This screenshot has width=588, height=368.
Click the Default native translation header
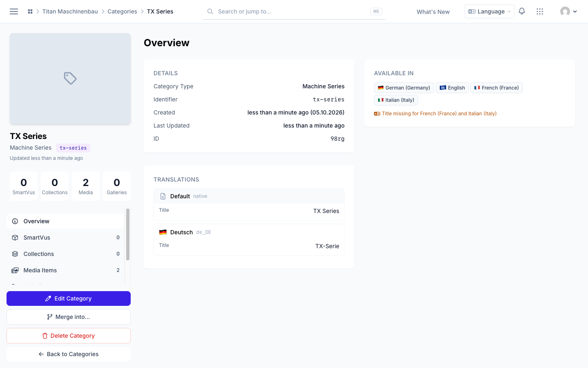click(x=249, y=196)
